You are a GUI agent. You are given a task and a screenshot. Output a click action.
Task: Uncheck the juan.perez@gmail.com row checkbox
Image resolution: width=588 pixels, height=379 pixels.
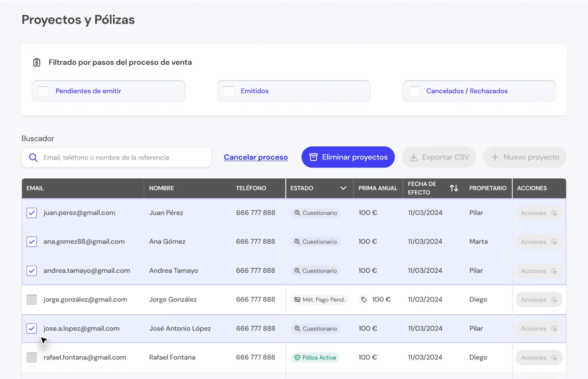click(32, 213)
